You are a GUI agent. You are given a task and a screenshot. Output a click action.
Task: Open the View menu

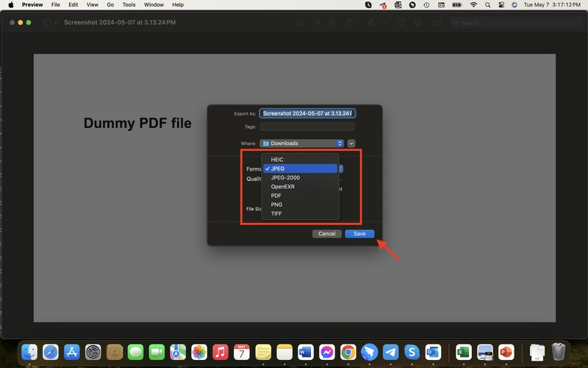[x=93, y=5]
